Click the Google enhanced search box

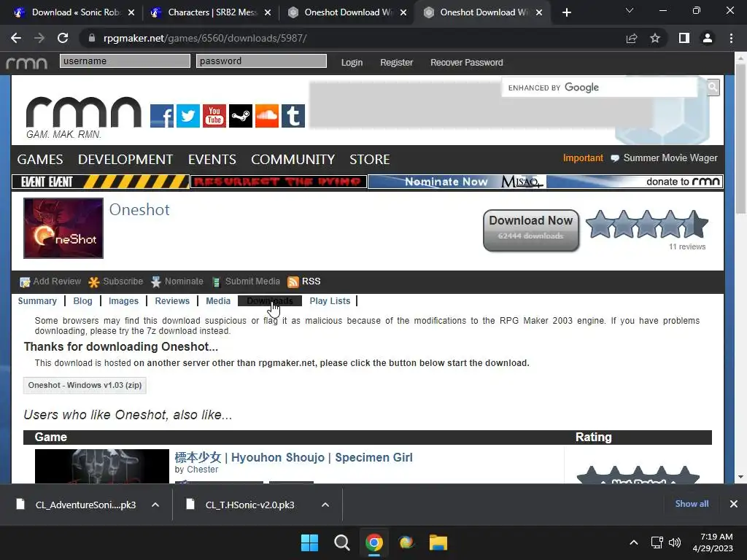[x=600, y=87]
